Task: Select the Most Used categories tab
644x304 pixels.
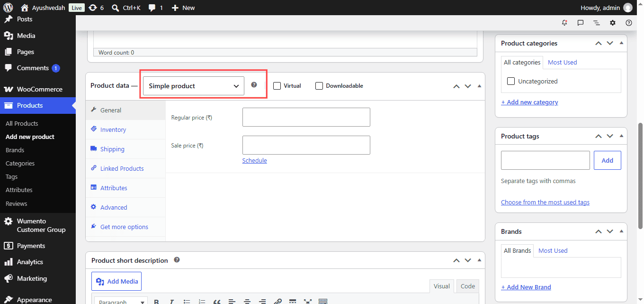Action: point(563,62)
